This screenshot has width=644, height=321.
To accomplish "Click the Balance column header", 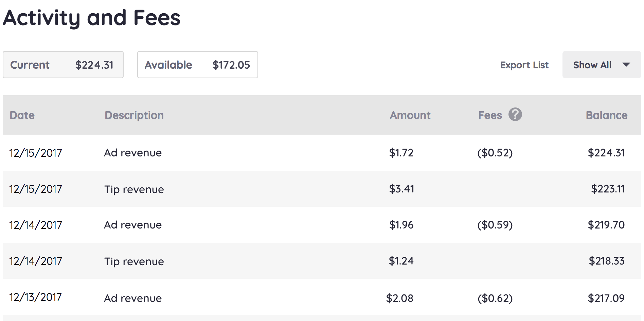I will (606, 115).
